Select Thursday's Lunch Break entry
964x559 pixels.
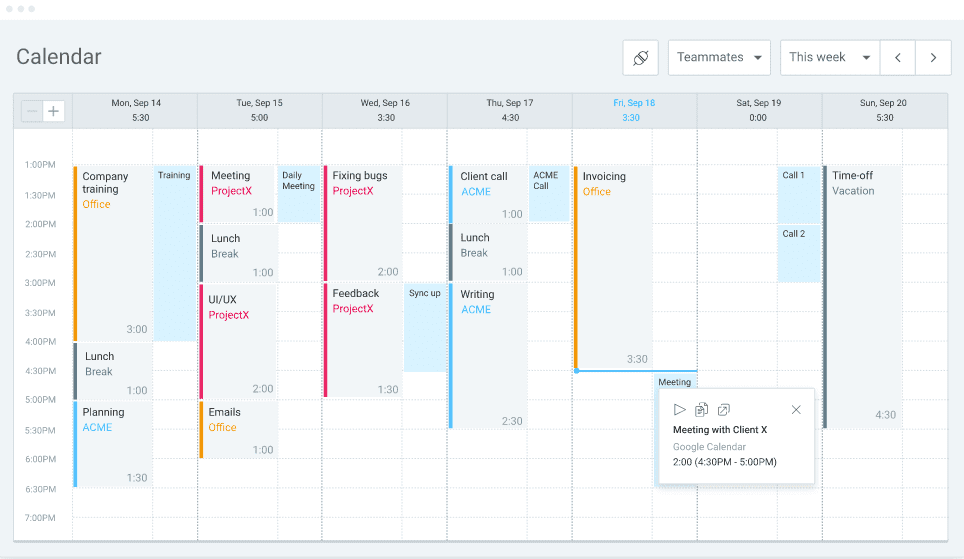488,252
